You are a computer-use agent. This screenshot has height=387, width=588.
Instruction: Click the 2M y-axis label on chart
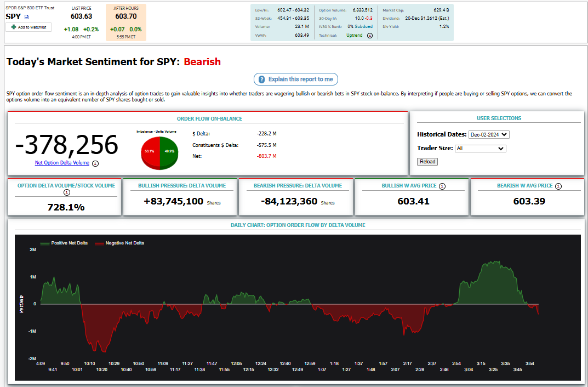click(x=33, y=249)
